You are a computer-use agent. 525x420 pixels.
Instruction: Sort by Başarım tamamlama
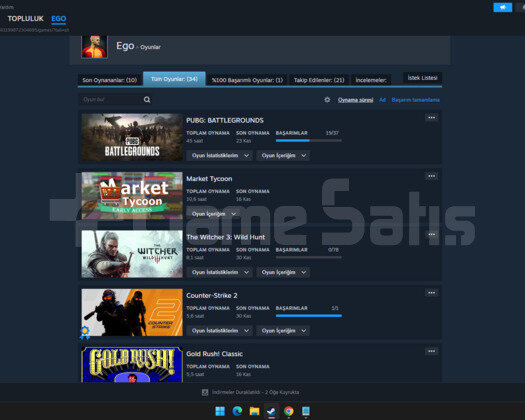pos(416,100)
